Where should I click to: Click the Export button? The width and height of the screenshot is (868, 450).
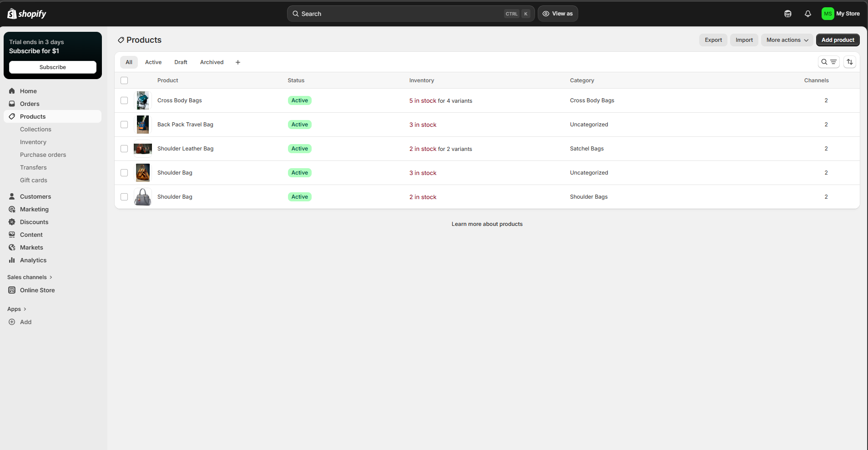(713, 40)
